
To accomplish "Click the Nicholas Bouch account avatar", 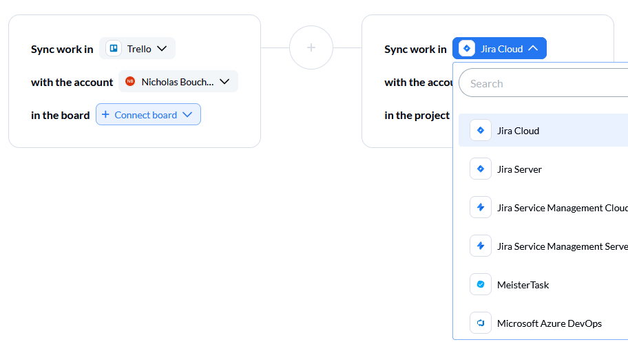I will pyautogui.click(x=130, y=82).
